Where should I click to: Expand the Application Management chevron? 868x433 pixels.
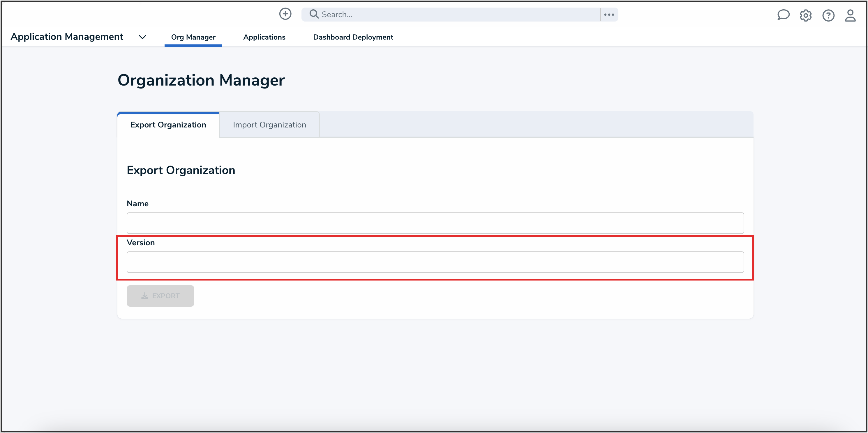click(142, 37)
